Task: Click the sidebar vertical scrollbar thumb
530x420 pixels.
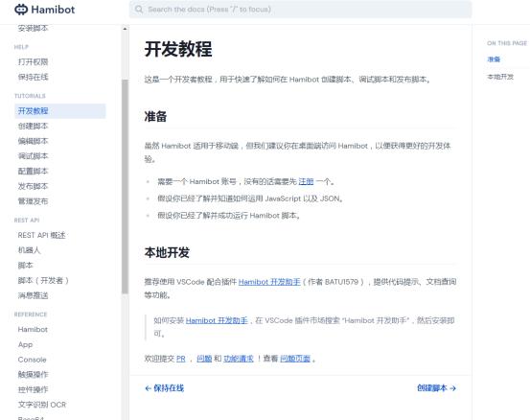Action: click(125, 186)
